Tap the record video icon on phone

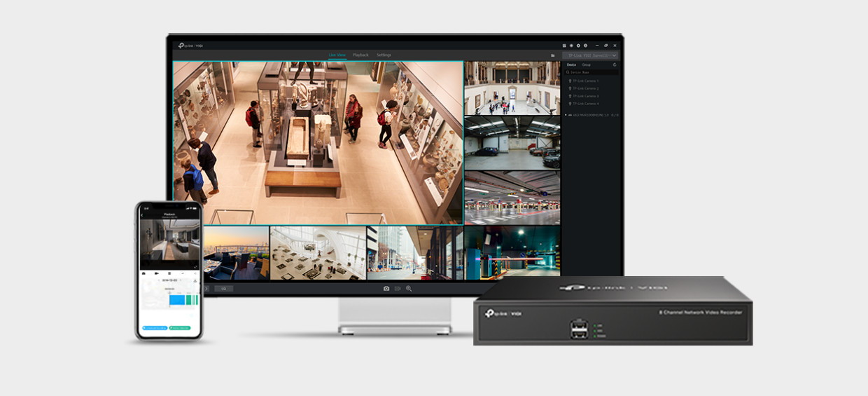point(157,273)
